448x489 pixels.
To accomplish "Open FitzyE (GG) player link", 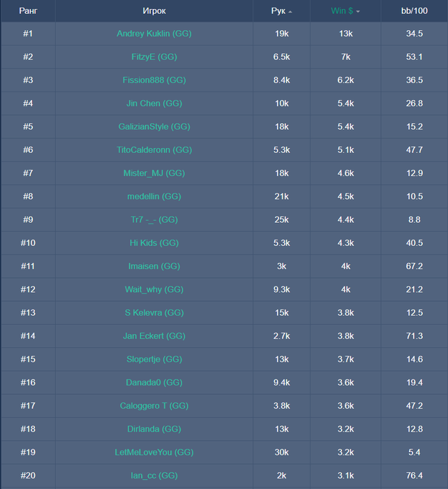I will tap(154, 57).
